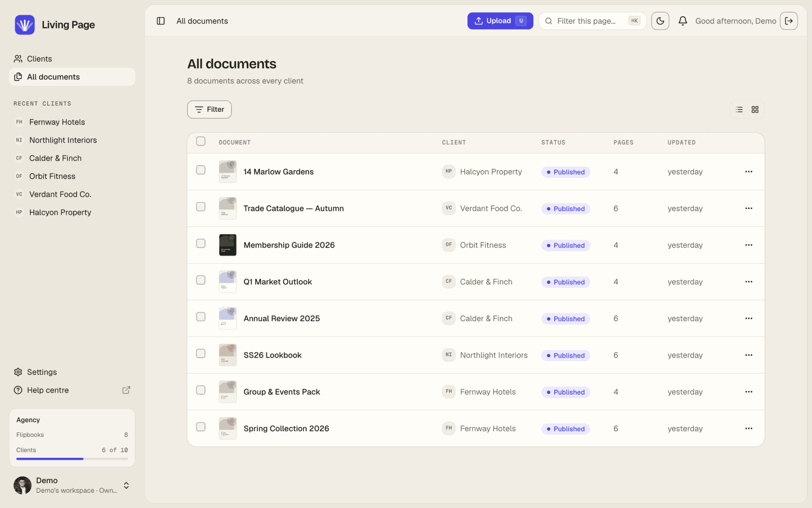Image resolution: width=812 pixels, height=508 pixels.
Task: Go to Clients in sidebar
Action: coord(72,59)
